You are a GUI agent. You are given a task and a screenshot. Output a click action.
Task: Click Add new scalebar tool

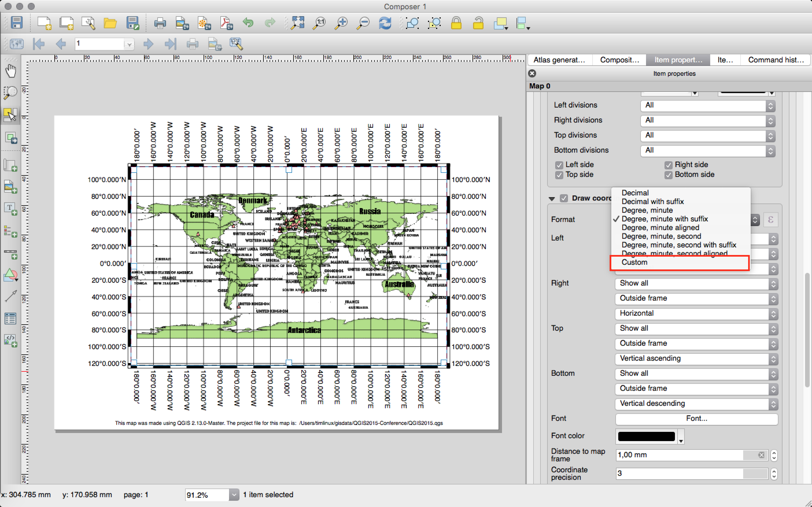(10, 253)
